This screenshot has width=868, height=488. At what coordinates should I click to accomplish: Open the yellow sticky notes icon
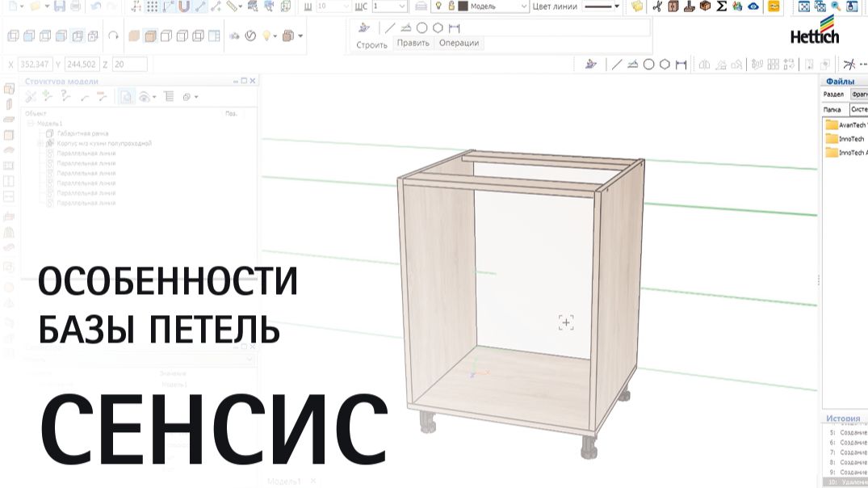coord(637,6)
